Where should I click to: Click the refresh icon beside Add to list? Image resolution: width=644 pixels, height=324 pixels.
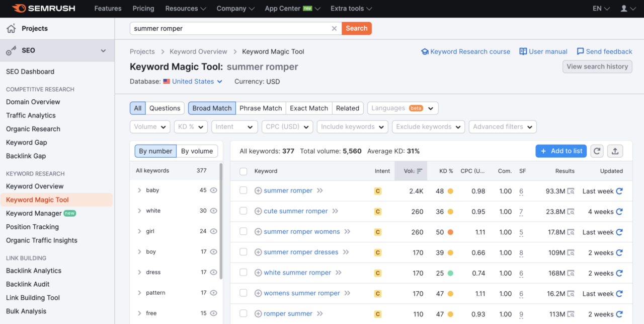(x=597, y=151)
